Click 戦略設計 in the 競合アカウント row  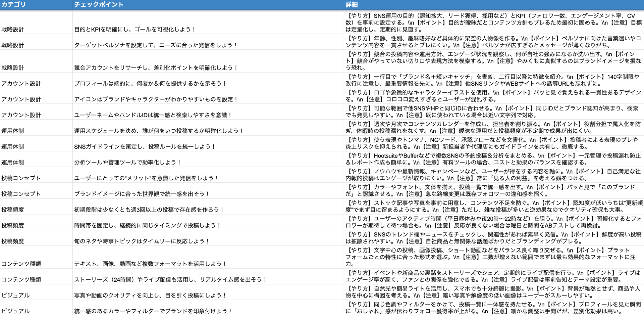click(x=13, y=68)
